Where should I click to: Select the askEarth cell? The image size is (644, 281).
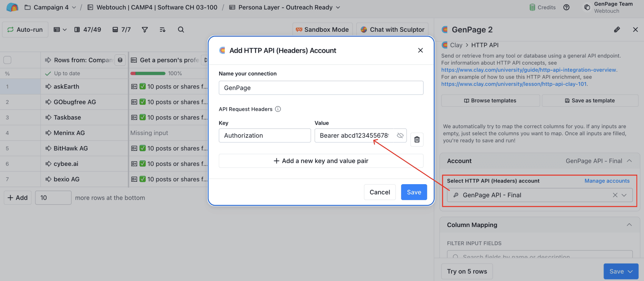(84, 87)
